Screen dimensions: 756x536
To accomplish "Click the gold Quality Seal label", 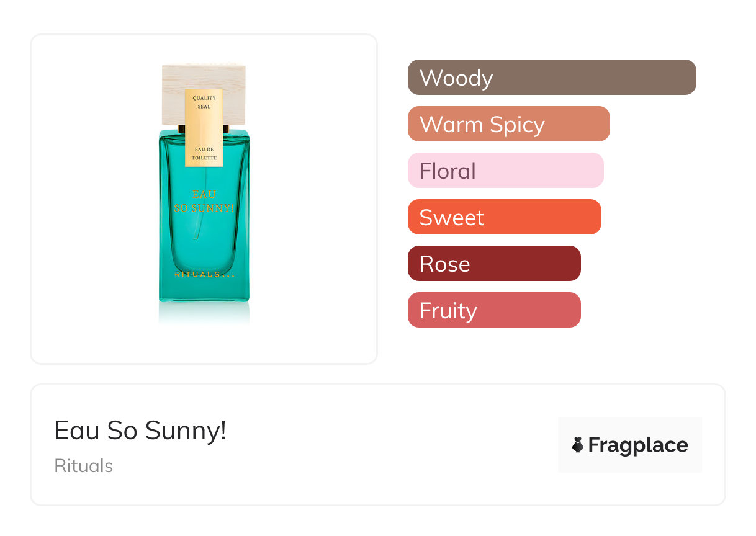I will click(x=204, y=128).
